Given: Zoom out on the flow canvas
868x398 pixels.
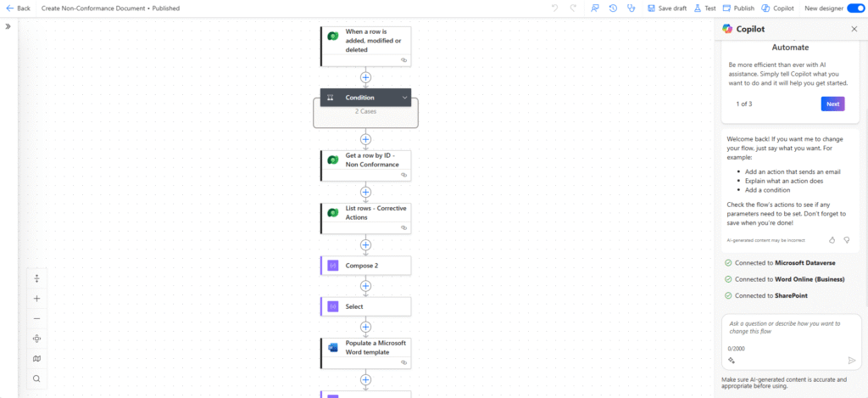Looking at the screenshot, I should (x=36, y=318).
